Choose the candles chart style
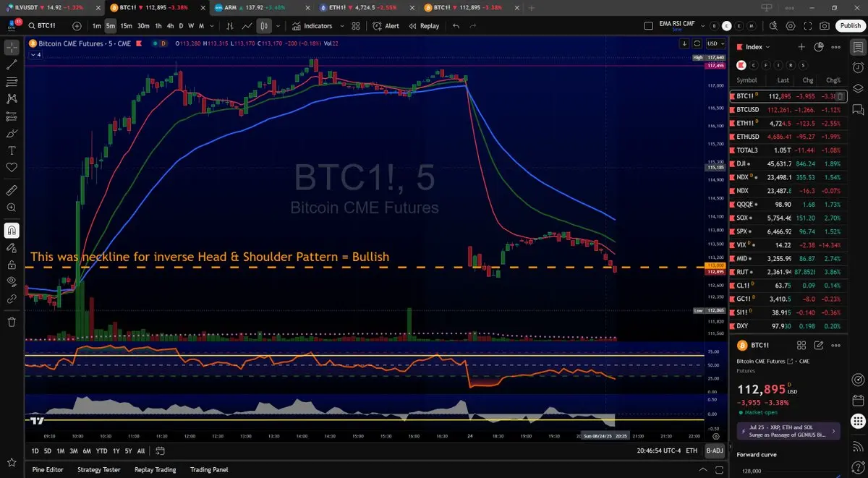 (264, 26)
